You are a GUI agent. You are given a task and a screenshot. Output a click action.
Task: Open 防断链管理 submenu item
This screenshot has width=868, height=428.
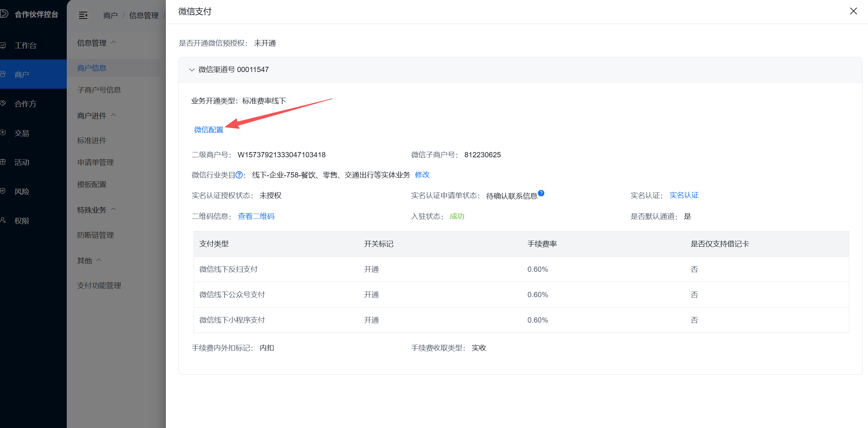96,235
